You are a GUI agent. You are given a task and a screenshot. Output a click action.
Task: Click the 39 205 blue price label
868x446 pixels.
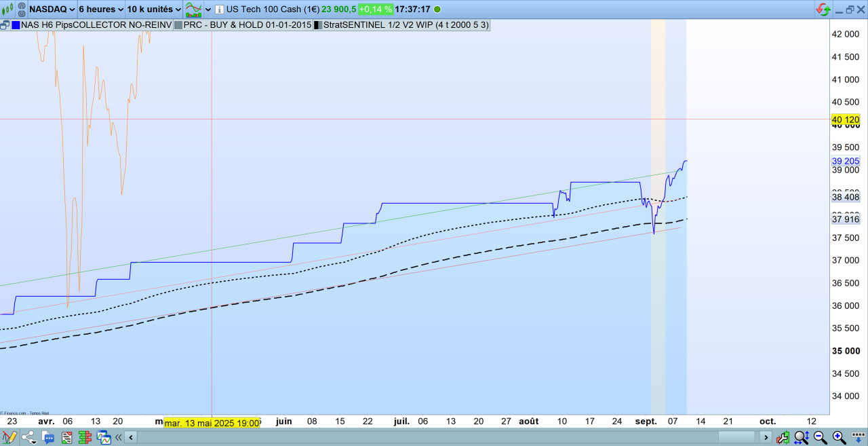pos(845,161)
